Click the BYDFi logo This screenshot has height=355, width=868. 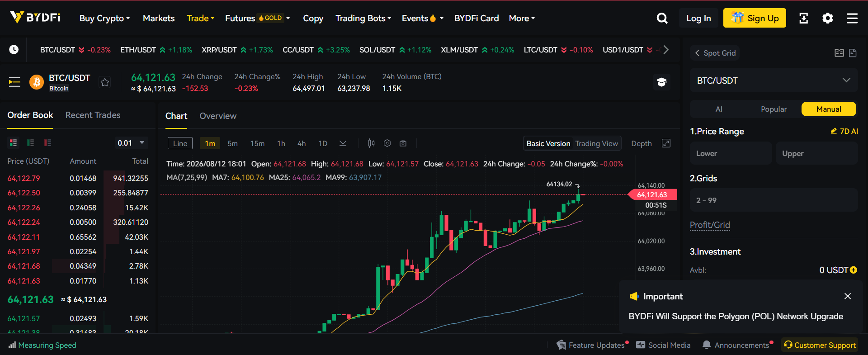point(35,18)
